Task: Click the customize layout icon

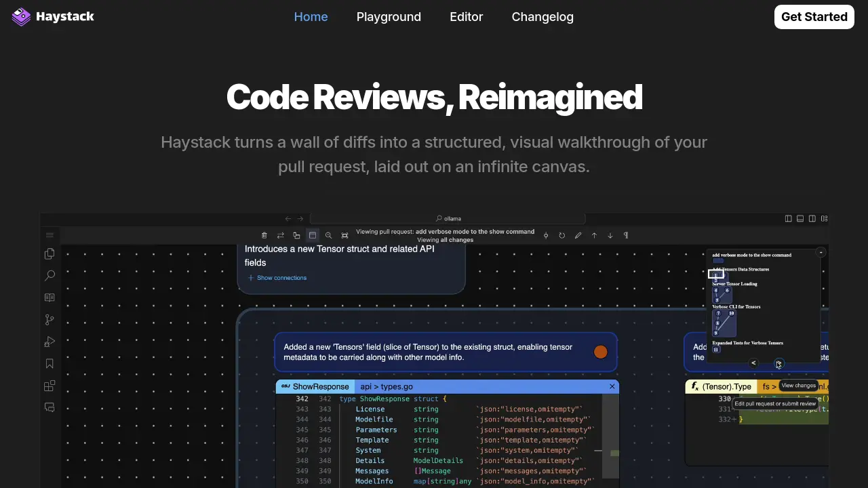Action: pyautogui.click(x=824, y=218)
